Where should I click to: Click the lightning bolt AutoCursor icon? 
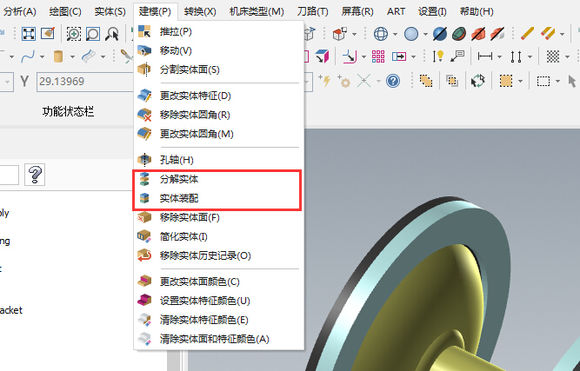point(325,80)
